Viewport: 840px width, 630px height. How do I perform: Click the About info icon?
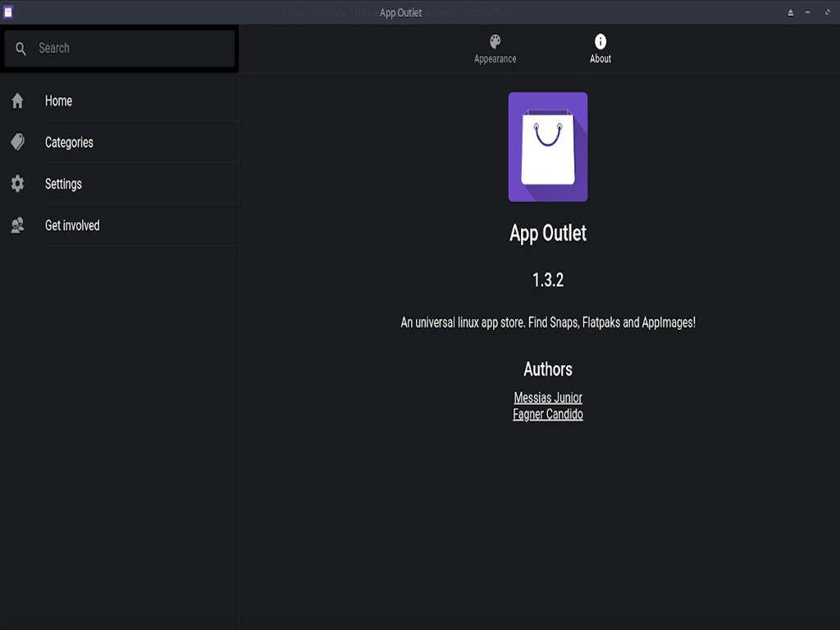click(x=600, y=40)
